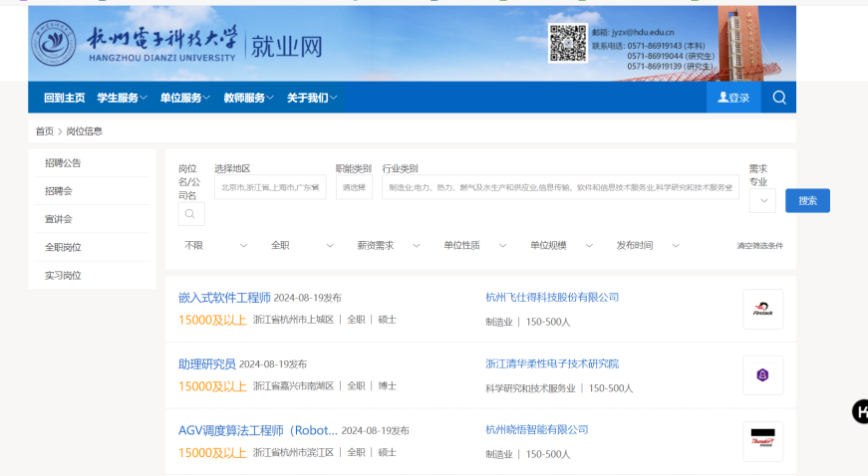This screenshot has width=868, height=476.
Task: Click the Firstack company logo thumbnail
Action: click(x=762, y=309)
